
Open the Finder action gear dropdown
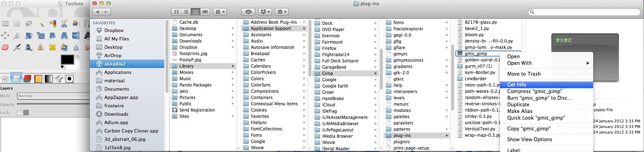pos(282,12)
